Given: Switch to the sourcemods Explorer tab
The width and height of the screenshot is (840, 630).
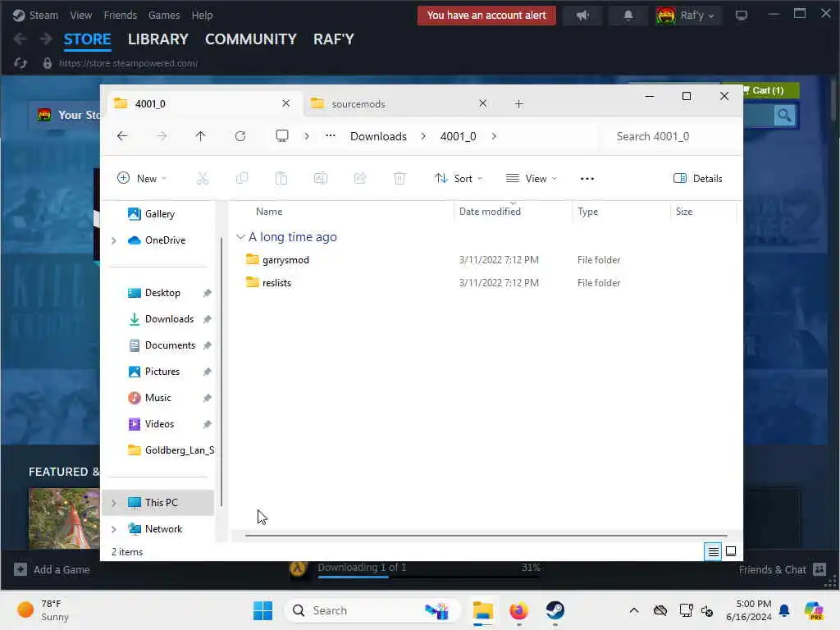Looking at the screenshot, I should [x=394, y=104].
